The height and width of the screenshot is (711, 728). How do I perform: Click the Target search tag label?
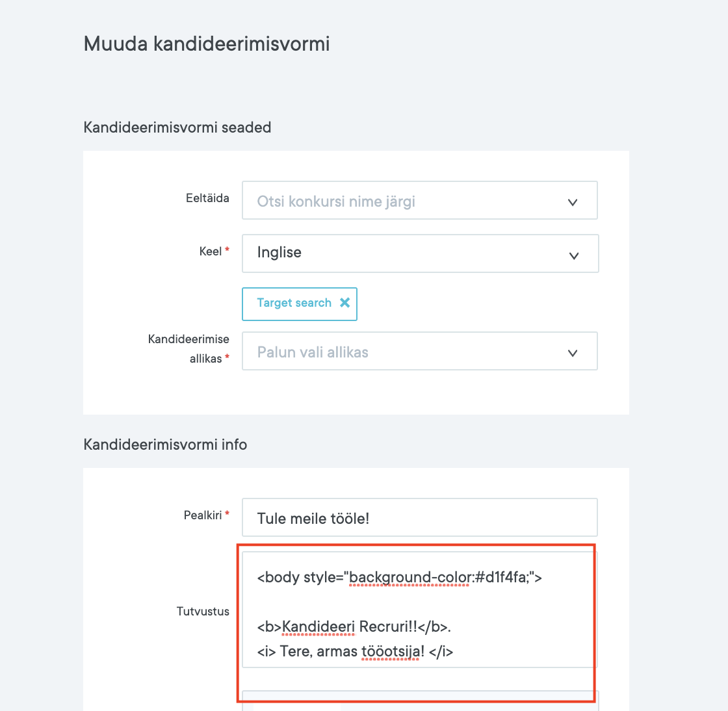click(x=294, y=303)
